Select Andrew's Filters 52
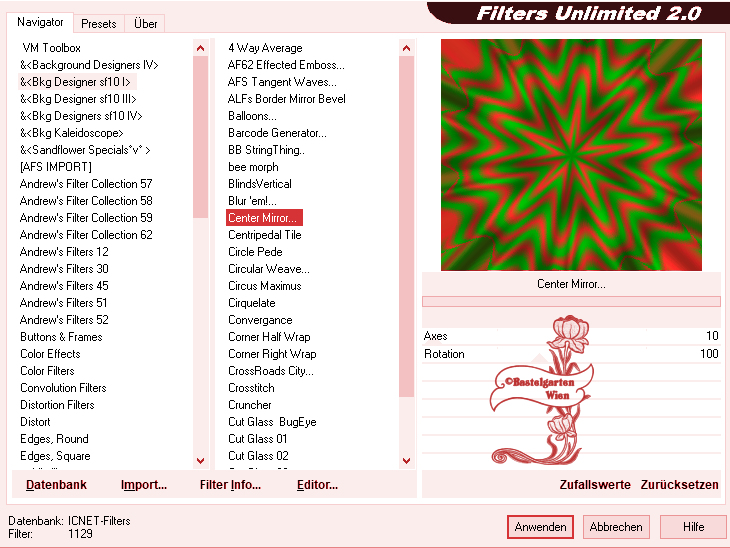The width and height of the screenshot is (730, 548). pyautogui.click(x=64, y=320)
